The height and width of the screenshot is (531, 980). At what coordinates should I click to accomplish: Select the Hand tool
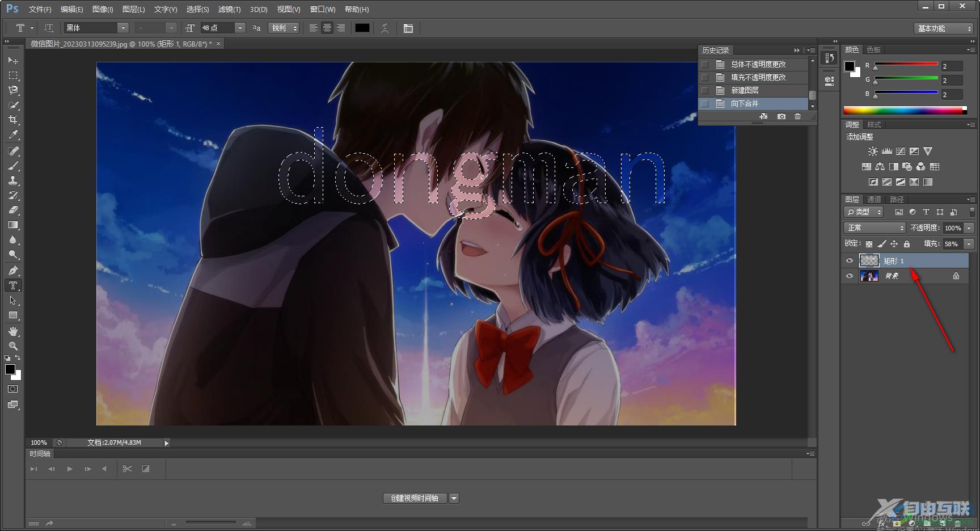click(13, 331)
